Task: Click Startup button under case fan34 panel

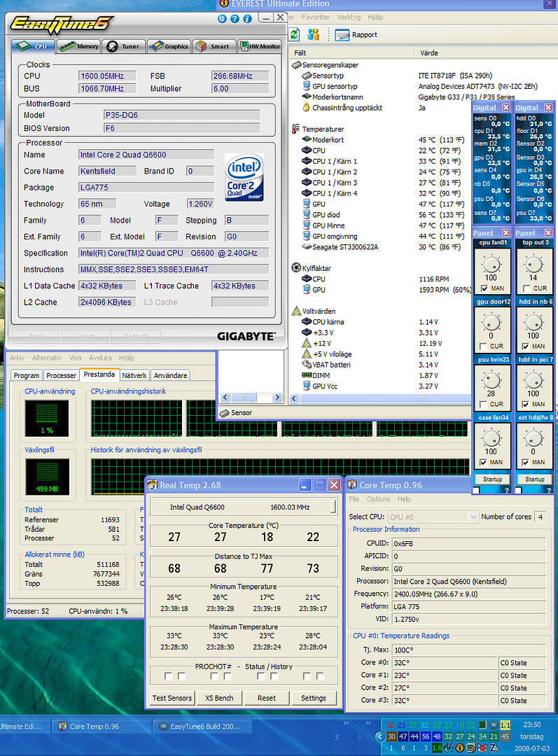Action: click(x=492, y=479)
